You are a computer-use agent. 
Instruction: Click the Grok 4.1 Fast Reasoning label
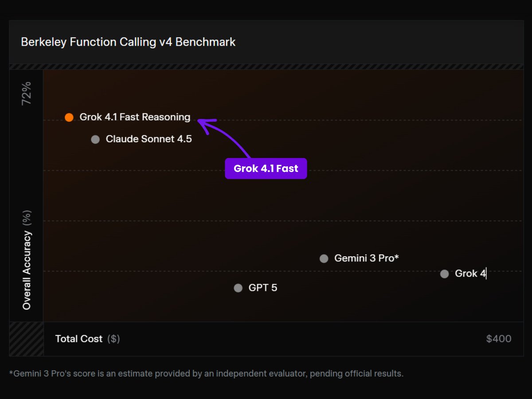pyautogui.click(x=135, y=117)
